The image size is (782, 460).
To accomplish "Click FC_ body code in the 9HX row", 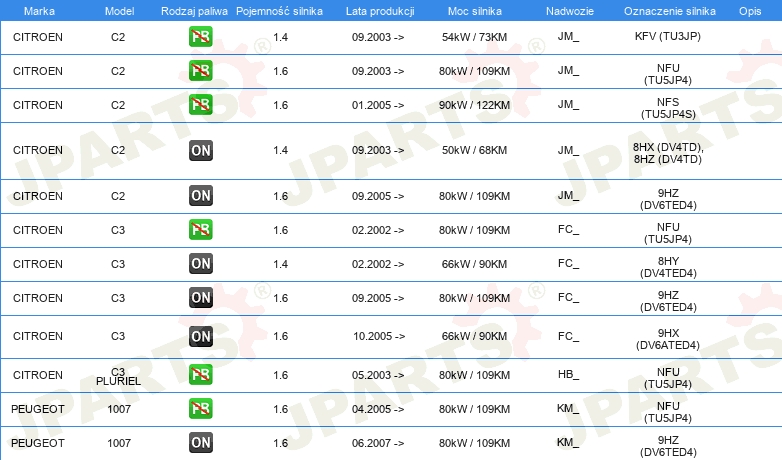I will coord(568,336).
